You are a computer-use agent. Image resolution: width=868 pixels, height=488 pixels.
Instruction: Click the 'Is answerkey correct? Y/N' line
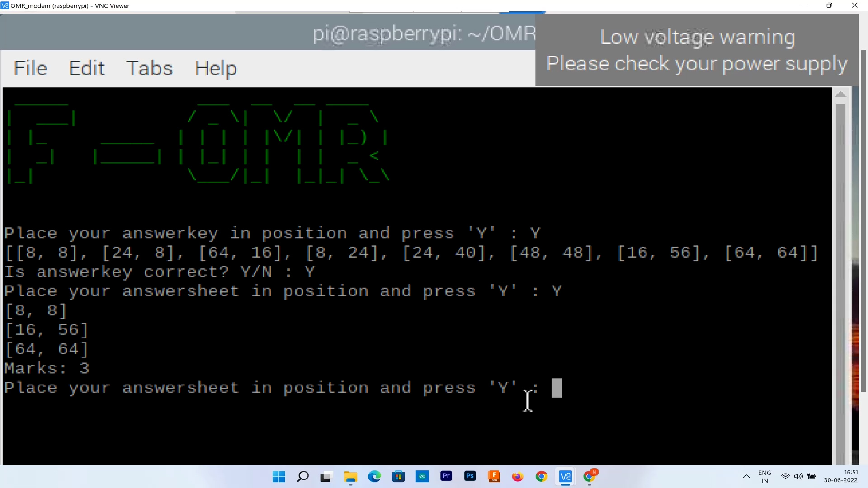pyautogui.click(x=160, y=272)
